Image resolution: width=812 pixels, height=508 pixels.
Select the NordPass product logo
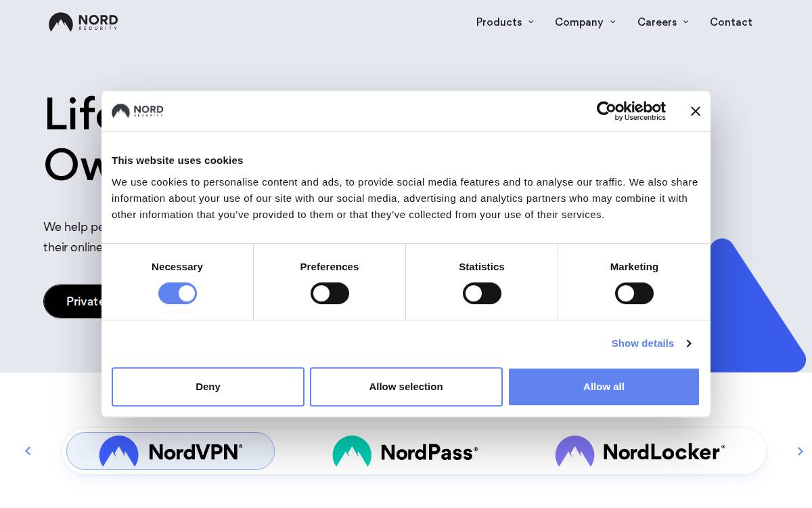coord(405,451)
